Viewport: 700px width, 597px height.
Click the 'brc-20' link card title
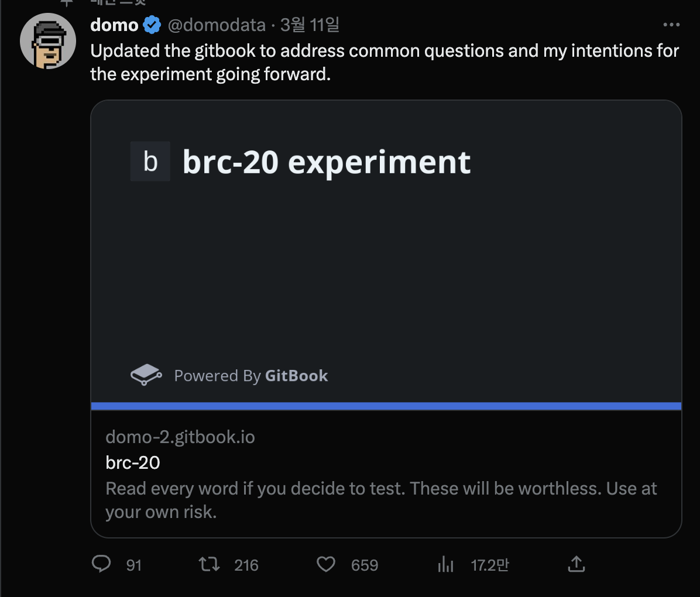tap(133, 463)
